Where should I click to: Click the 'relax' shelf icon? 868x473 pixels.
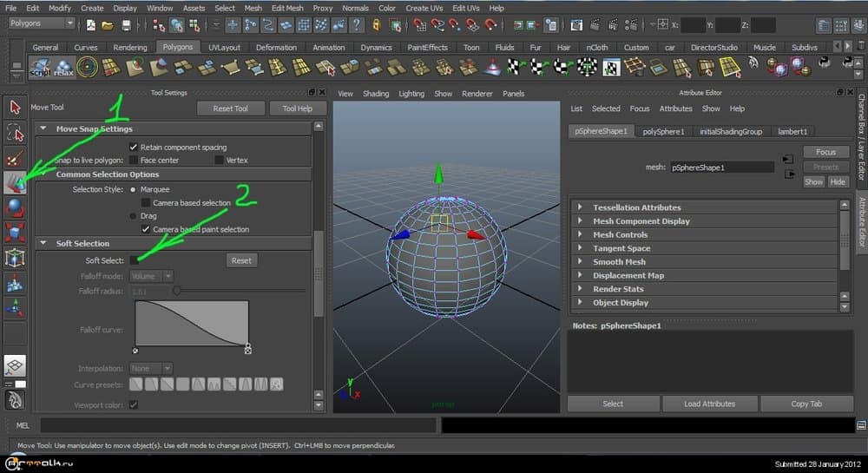click(63, 67)
